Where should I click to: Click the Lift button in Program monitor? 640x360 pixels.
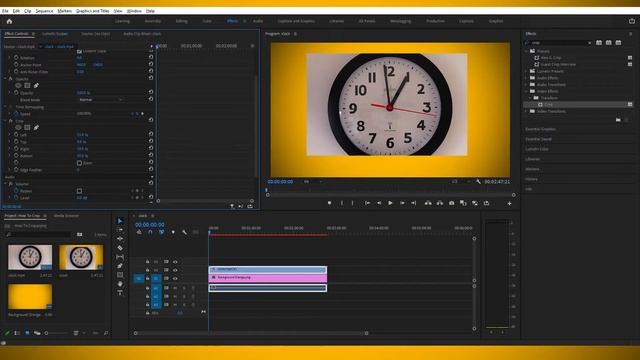pos(428,203)
